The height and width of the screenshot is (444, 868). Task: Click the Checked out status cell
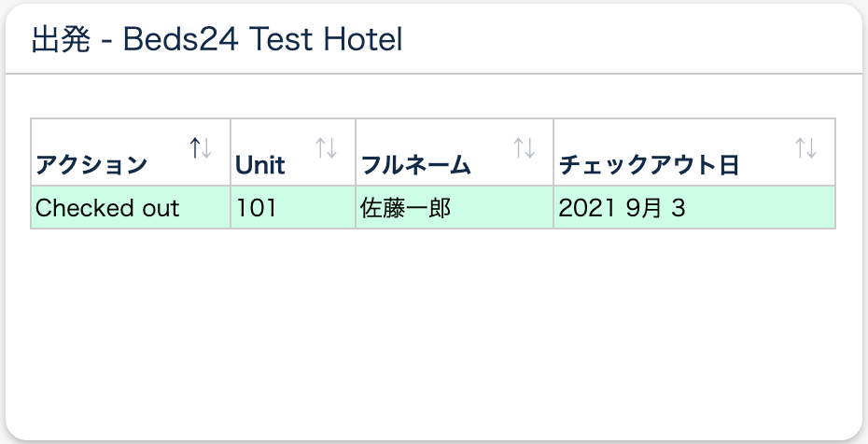click(x=107, y=208)
